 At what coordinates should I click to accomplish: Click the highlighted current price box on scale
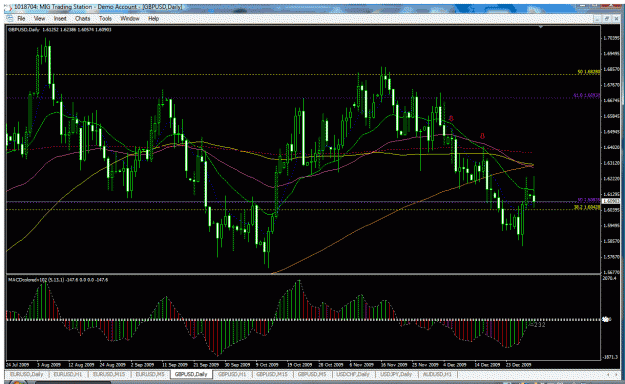[610, 201]
